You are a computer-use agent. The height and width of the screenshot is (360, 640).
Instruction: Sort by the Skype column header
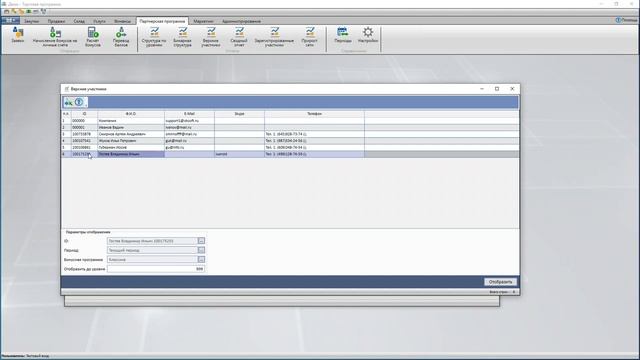click(x=240, y=114)
